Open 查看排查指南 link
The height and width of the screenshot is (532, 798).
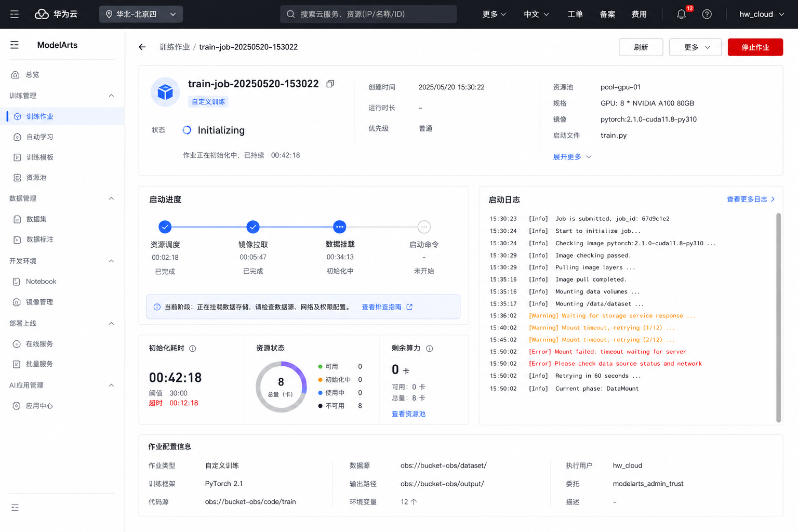coord(387,307)
